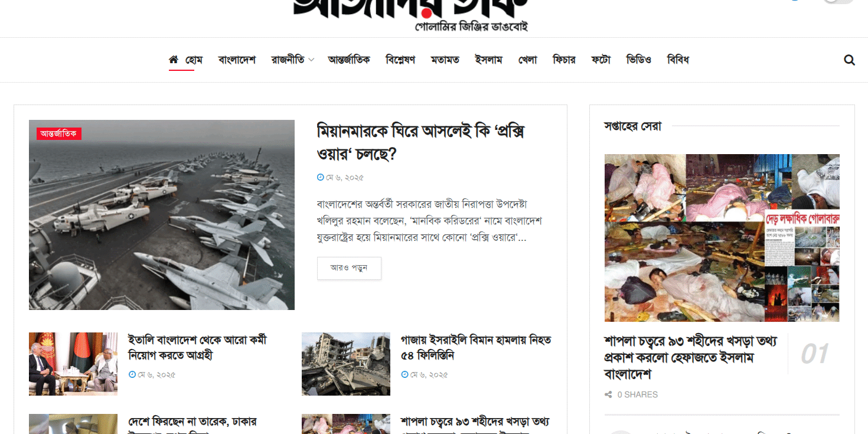Click the আরও পড়ুন button

point(349,268)
